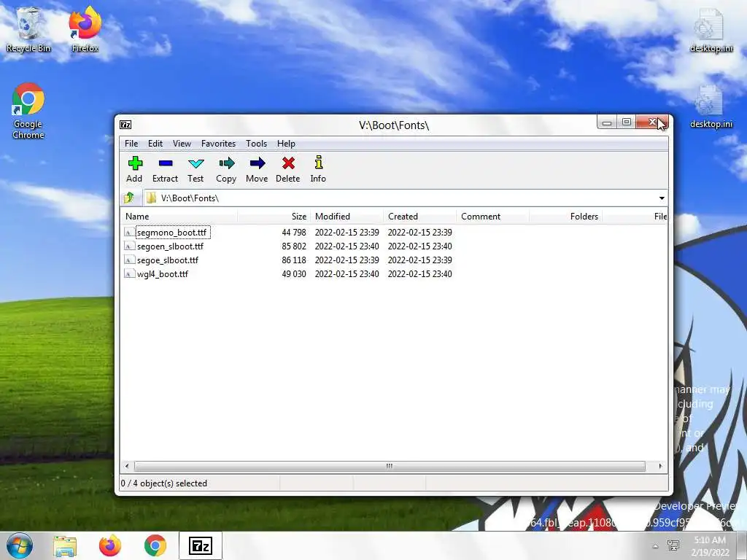
Task: Open the Windows Start button
Action: click(20, 545)
